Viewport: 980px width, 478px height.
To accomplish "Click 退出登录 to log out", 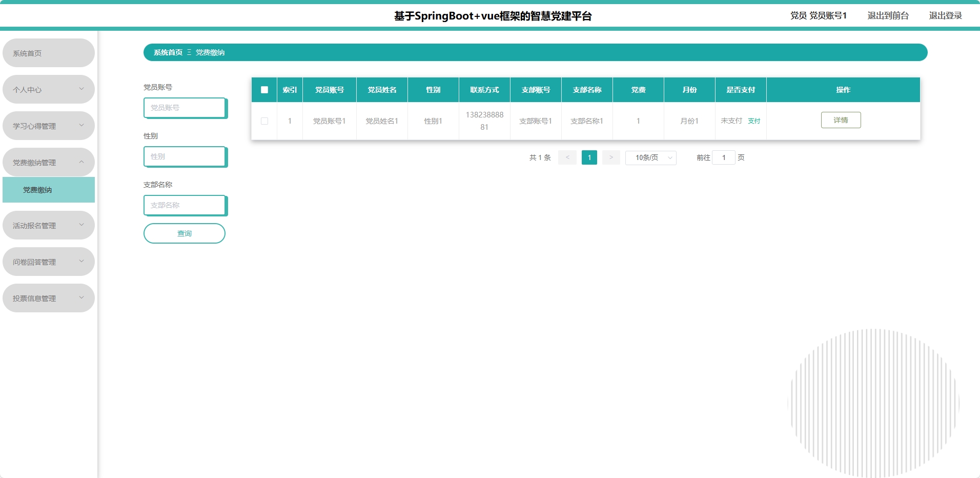I will [x=945, y=16].
